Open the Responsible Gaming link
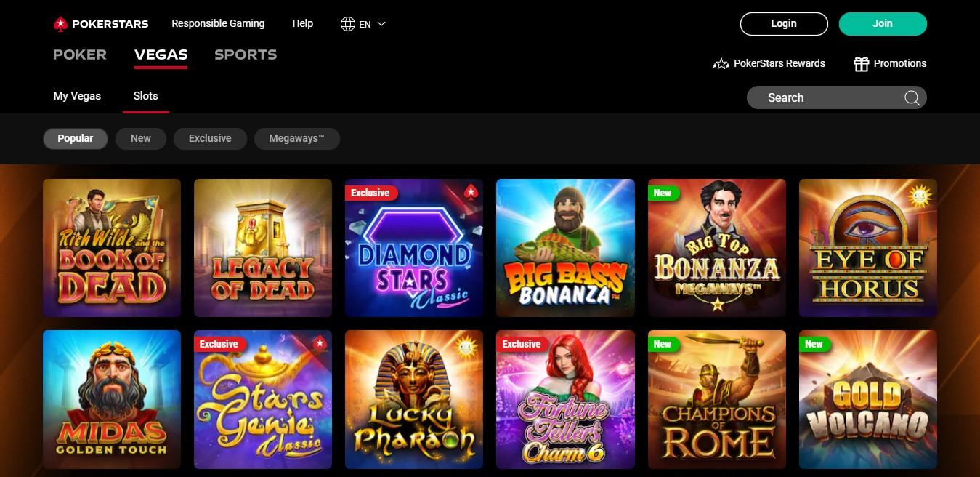 pyautogui.click(x=218, y=23)
